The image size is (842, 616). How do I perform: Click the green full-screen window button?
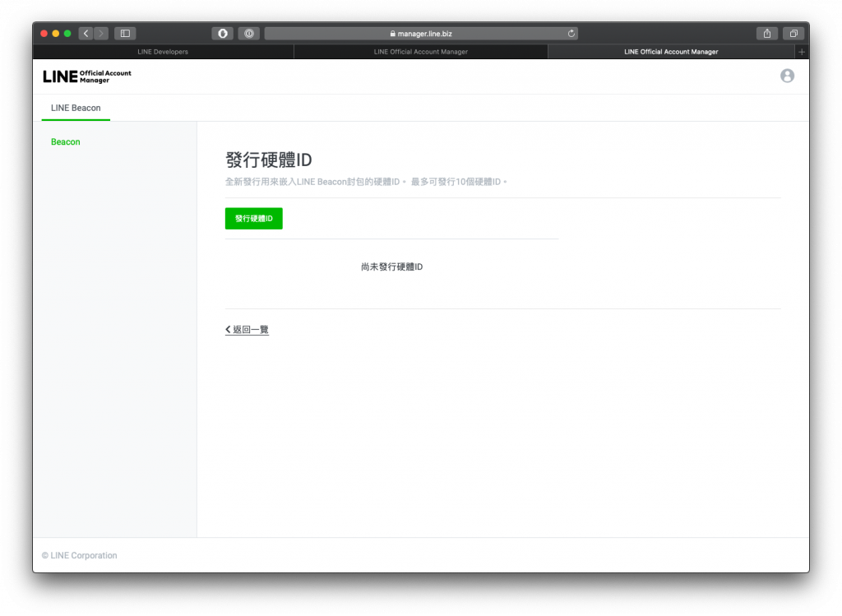click(x=67, y=33)
